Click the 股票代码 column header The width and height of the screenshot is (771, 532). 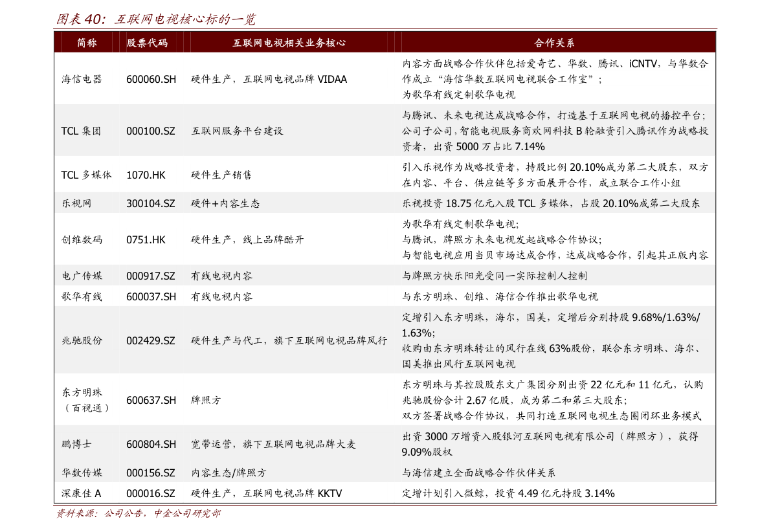147,43
